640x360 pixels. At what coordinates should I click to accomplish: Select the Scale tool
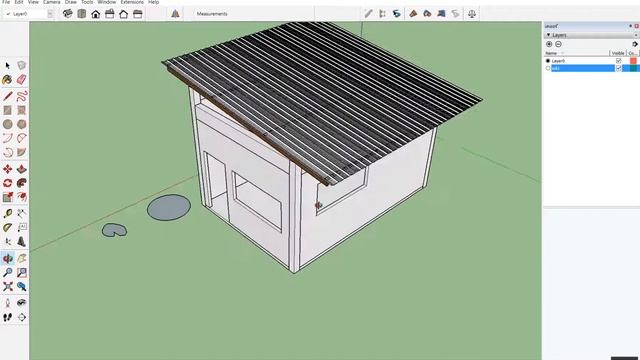7,197
